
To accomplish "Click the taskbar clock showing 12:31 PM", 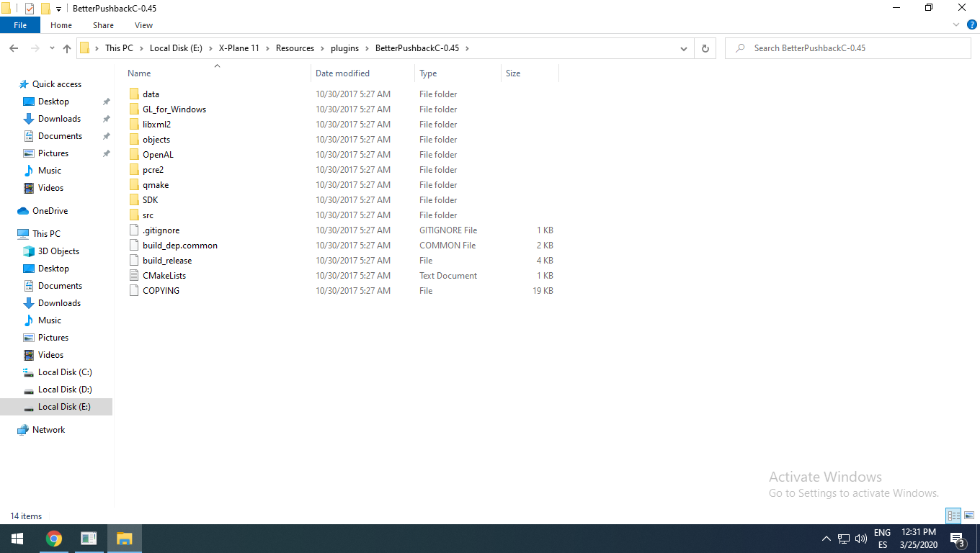I will [x=919, y=539].
